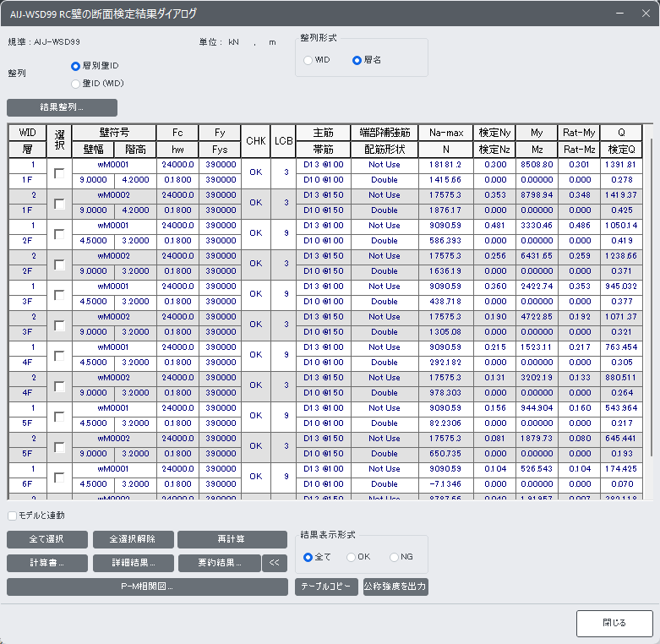Click the Q value 945.032

(x=621, y=287)
